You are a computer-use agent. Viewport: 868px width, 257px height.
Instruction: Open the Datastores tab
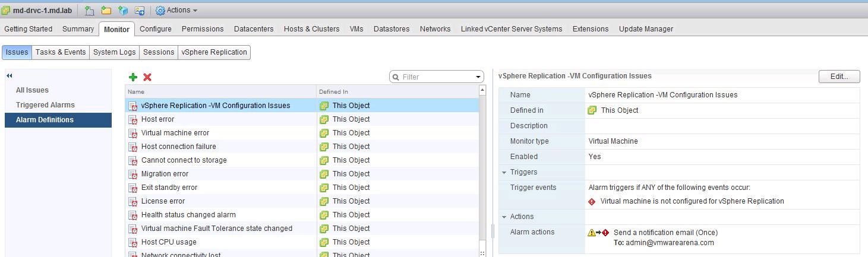[392, 29]
